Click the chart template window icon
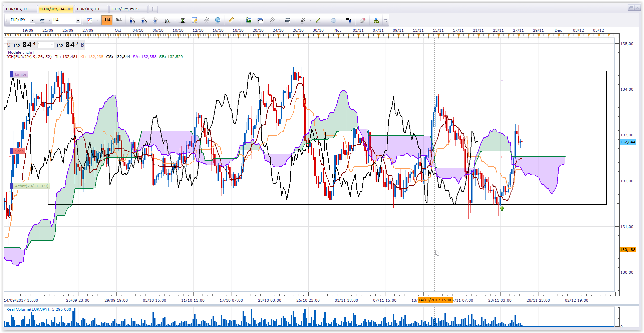The height and width of the screenshot is (333, 644). 260,20
